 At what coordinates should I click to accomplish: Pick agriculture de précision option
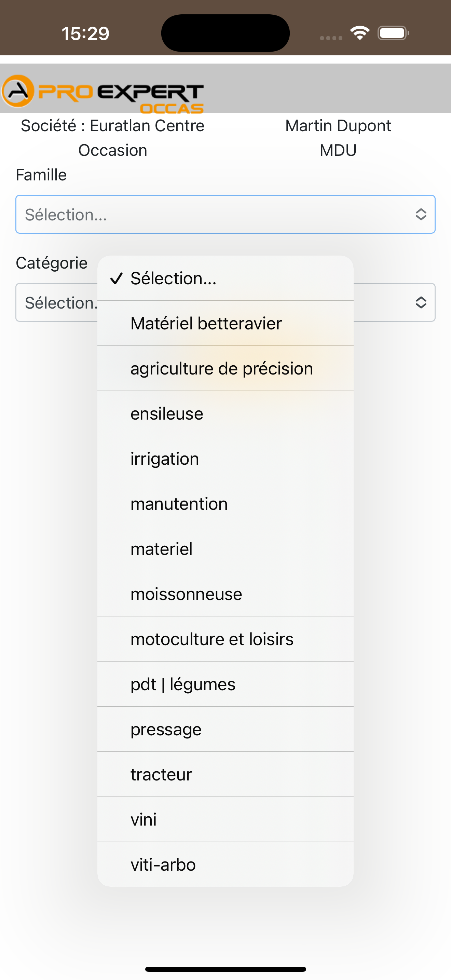[225, 368]
